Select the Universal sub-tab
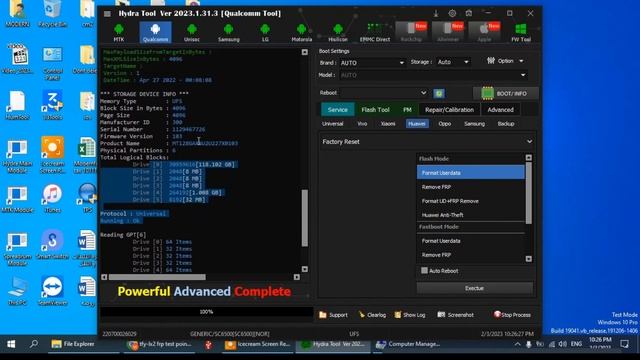 (333, 124)
